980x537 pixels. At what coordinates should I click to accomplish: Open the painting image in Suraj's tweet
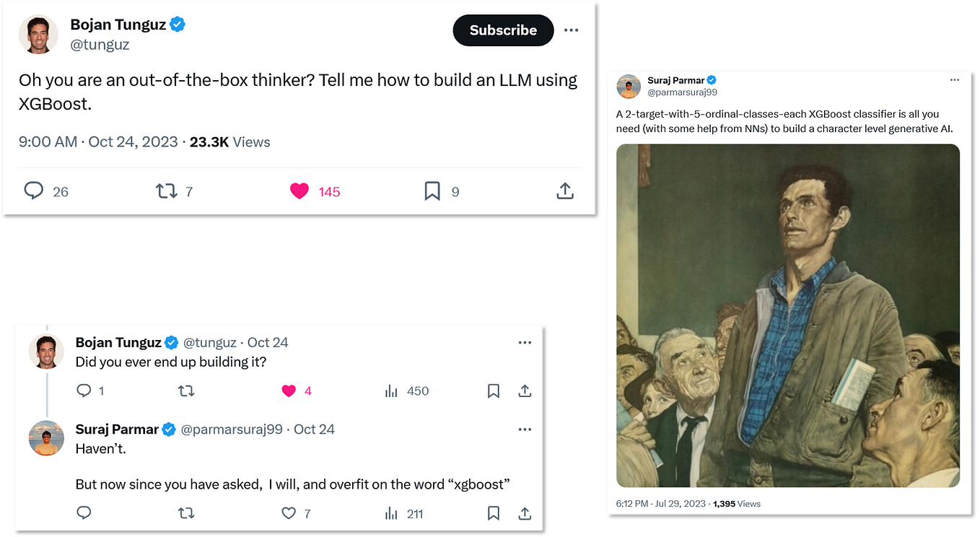788,315
